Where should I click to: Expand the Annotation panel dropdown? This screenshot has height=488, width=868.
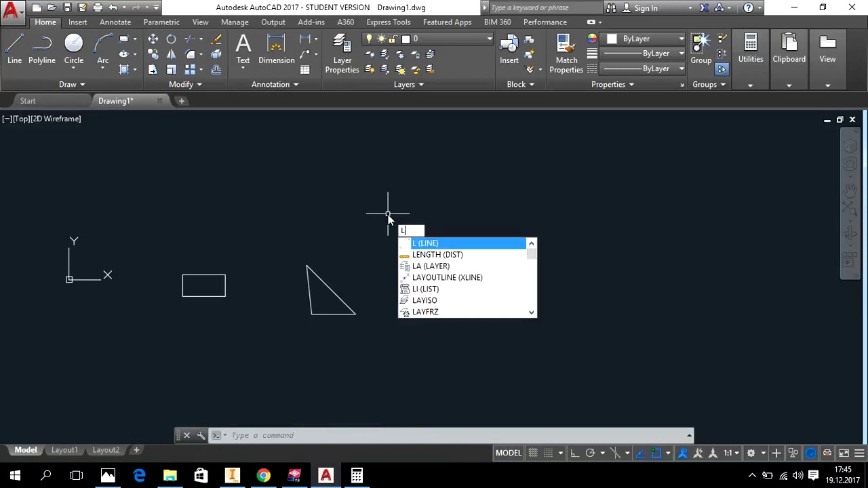(275, 85)
